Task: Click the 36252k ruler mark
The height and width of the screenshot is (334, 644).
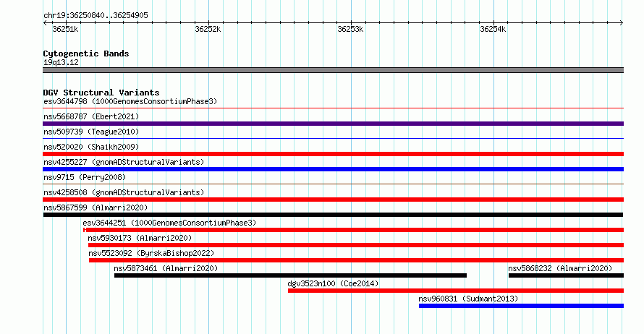Action: [x=208, y=29]
